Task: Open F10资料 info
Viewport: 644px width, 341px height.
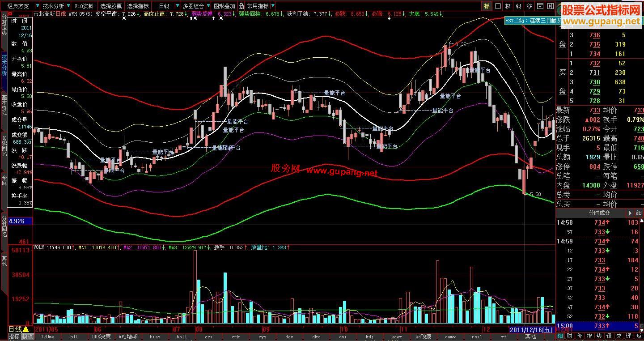Action: [x=84, y=6]
